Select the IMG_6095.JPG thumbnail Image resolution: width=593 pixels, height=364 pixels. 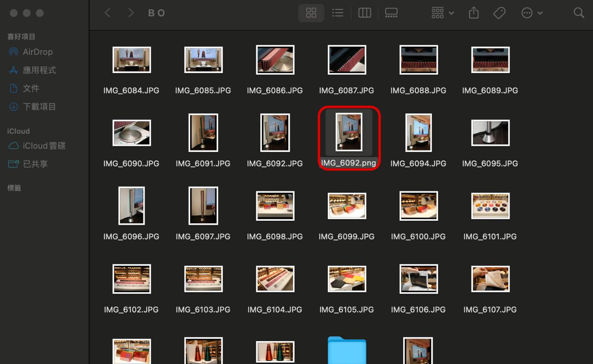coord(490,133)
